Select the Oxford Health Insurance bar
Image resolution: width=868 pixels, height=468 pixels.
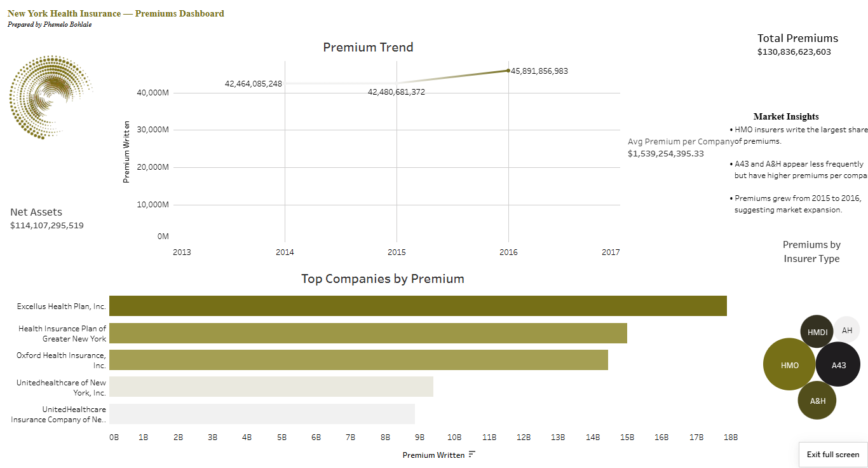coord(356,360)
